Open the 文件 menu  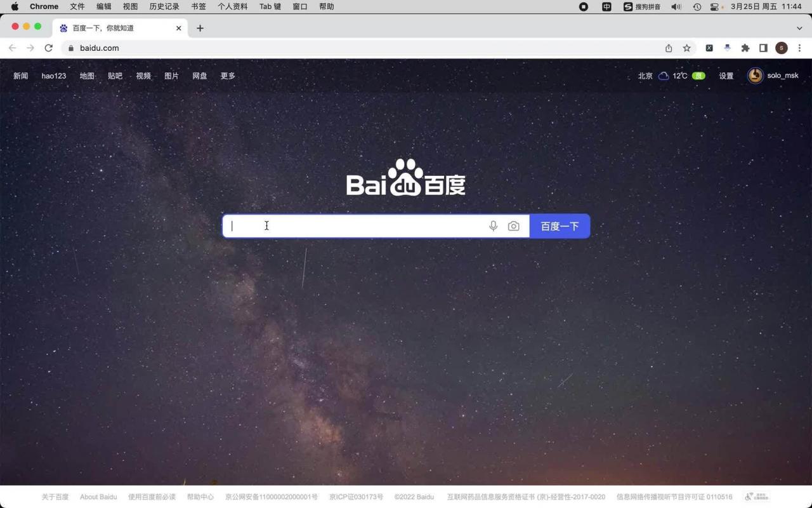coord(77,6)
